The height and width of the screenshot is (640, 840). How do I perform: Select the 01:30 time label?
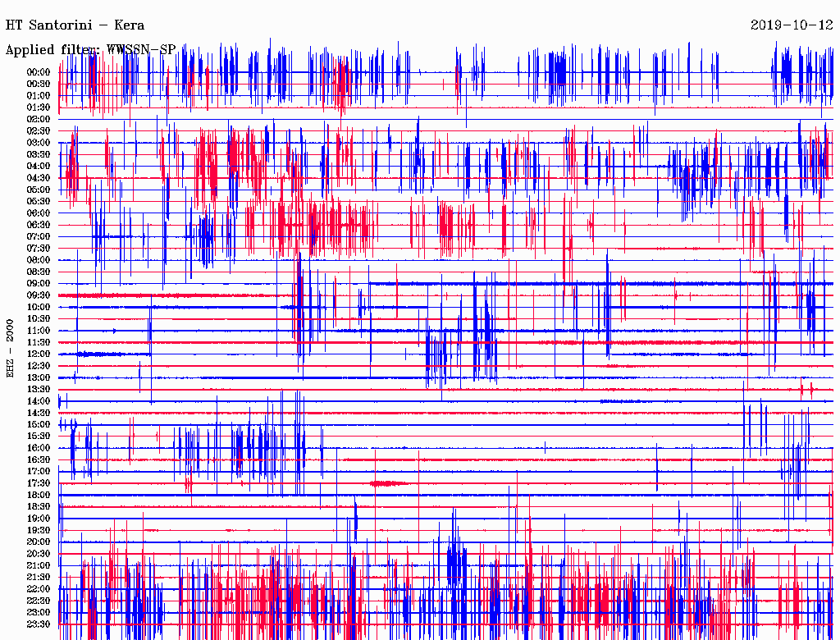pyautogui.click(x=39, y=107)
